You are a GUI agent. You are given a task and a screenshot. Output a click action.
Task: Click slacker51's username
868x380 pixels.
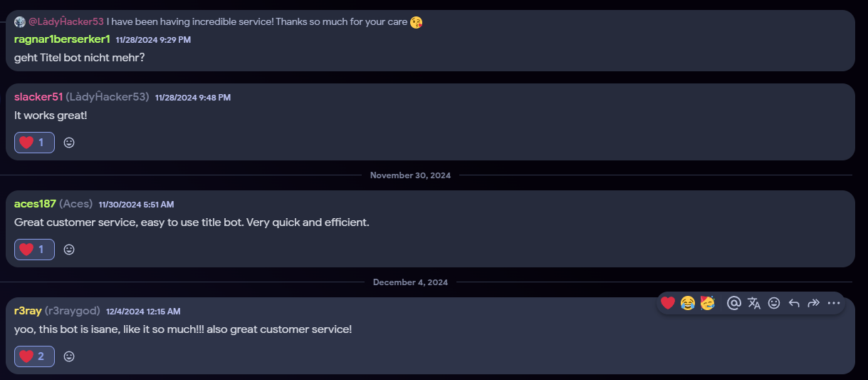coord(38,97)
